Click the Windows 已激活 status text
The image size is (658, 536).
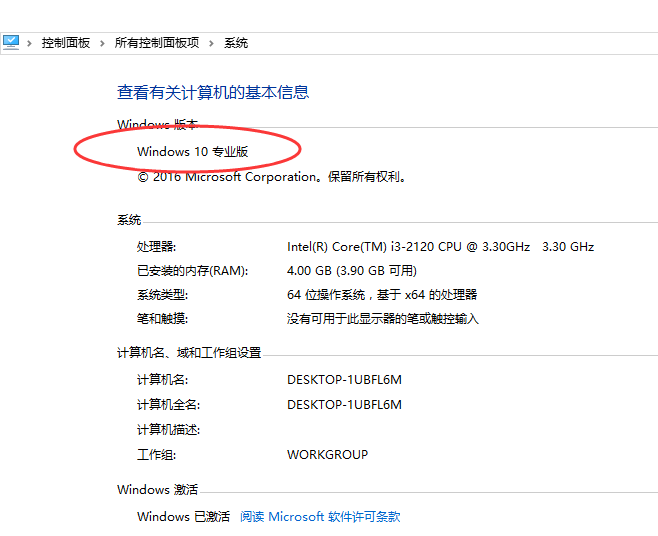[x=183, y=516]
